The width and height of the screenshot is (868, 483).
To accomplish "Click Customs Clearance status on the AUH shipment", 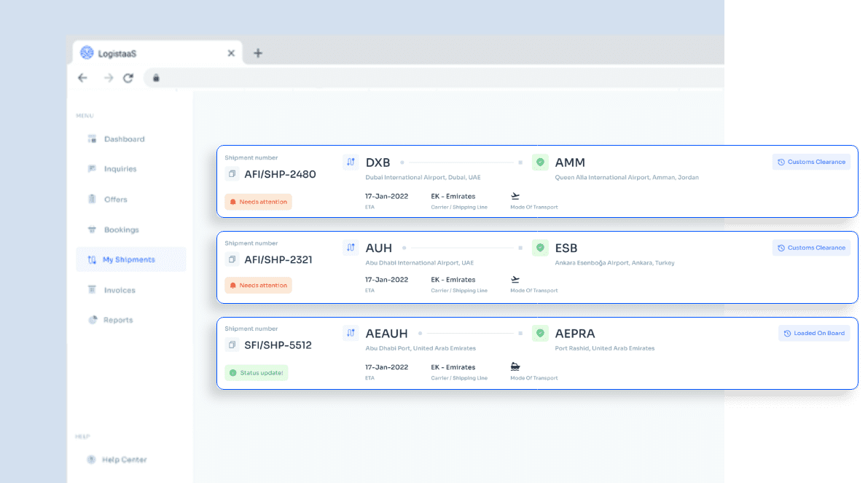I will 811,248.
